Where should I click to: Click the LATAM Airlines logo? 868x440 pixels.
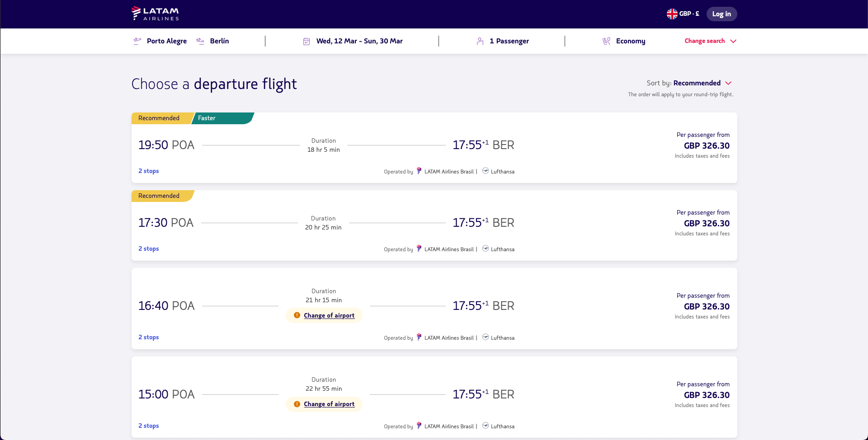(155, 14)
